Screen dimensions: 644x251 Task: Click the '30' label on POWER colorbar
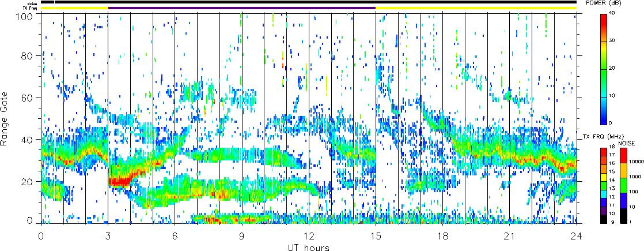(612, 41)
